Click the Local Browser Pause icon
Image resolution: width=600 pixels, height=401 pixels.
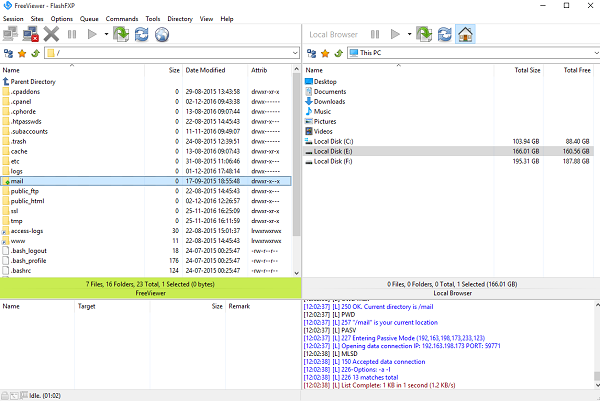point(375,34)
